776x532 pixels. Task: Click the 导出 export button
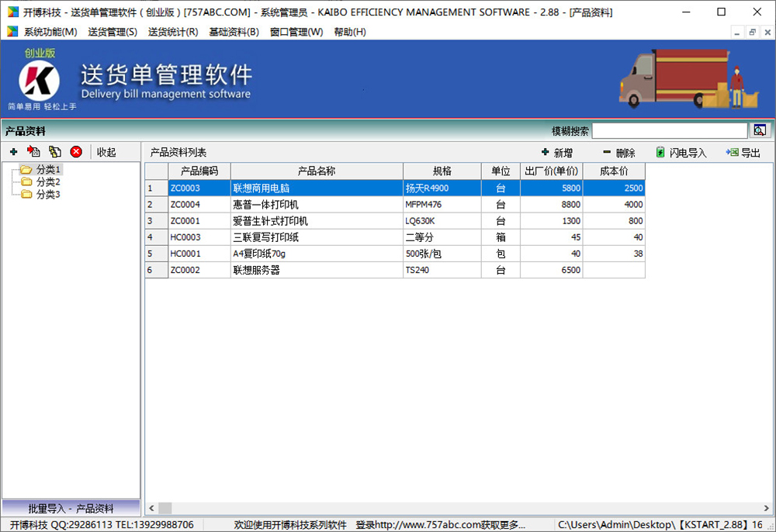coord(743,153)
